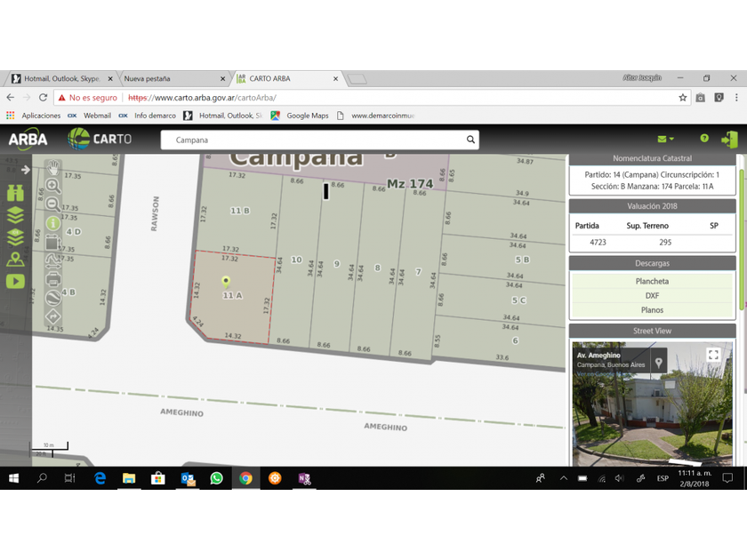The height and width of the screenshot is (560, 747).
Task: Download the Plancheta file
Action: point(652,281)
